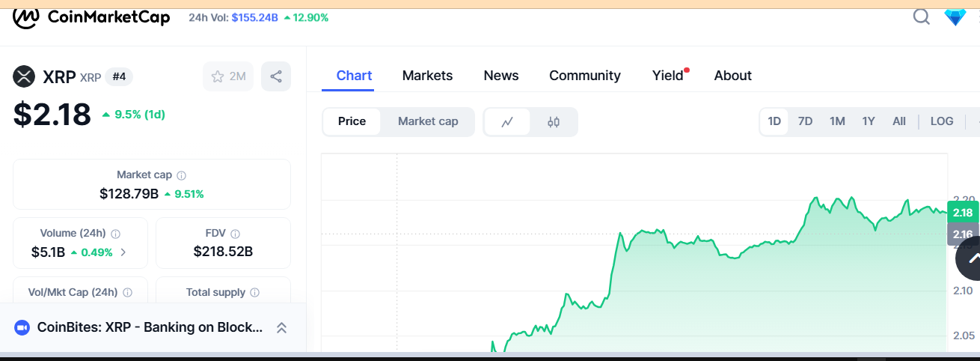Click the $218.52B FDV value
Viewport: 980px width, 361px height.
[223, 252]
